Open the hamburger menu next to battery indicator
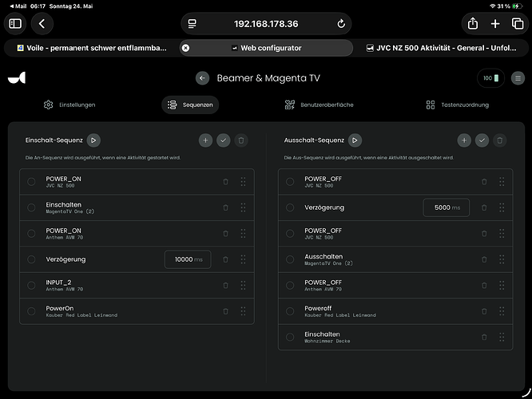The width and height of the screenshot is (532, 399). tap(518, 78)
